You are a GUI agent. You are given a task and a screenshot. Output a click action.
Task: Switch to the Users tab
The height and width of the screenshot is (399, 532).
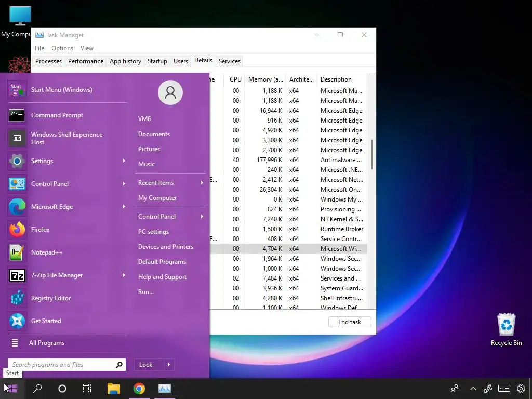180,61
